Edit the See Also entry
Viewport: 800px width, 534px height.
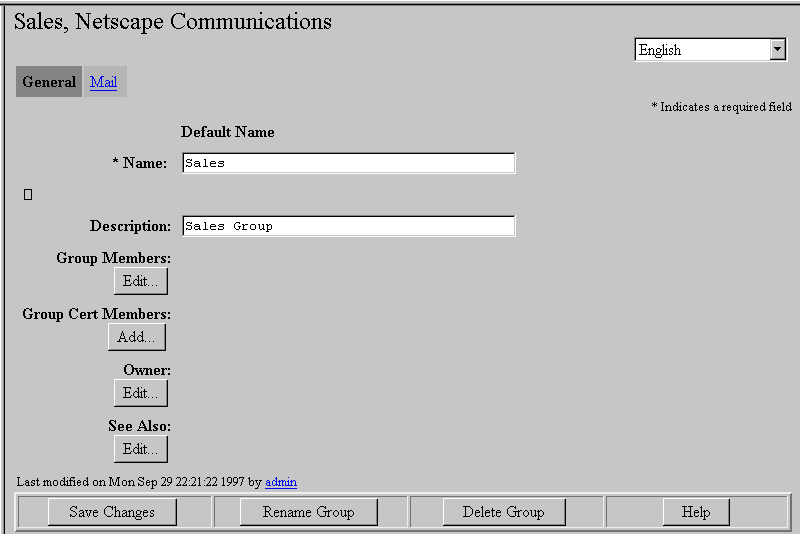tap(140, 449)
